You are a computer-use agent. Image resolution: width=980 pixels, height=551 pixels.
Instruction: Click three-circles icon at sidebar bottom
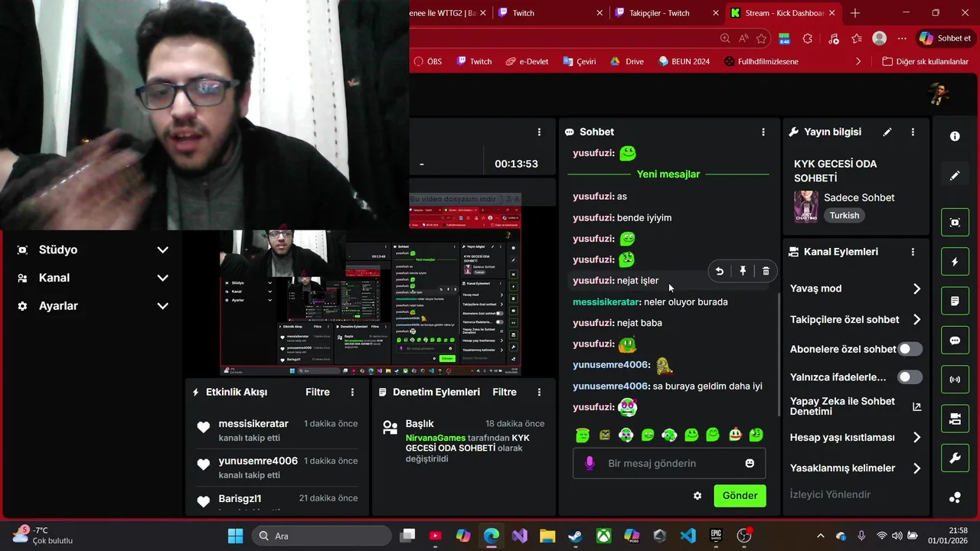point(955,497)
